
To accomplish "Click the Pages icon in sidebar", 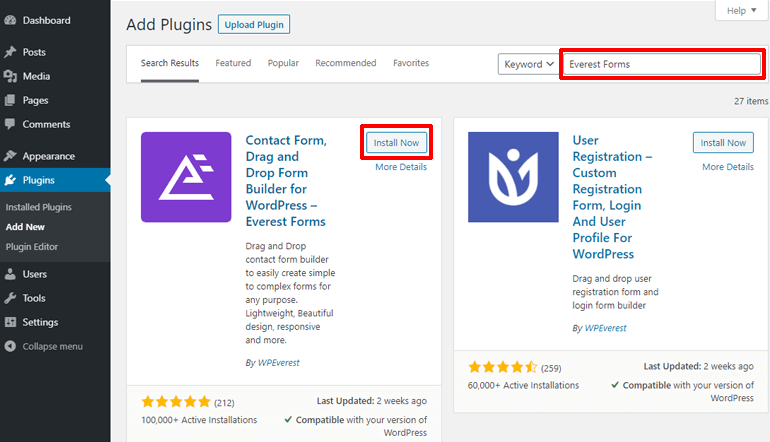I will point(10,100).
